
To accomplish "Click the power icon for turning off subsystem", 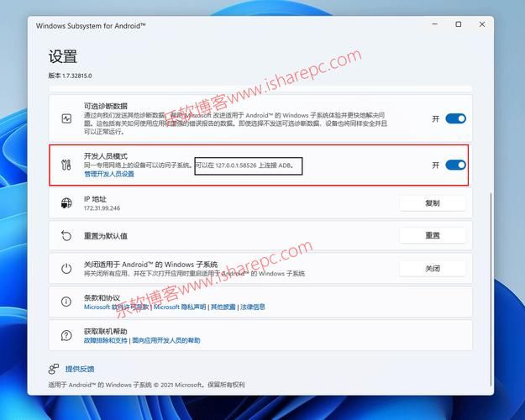I will coord(66,270).
